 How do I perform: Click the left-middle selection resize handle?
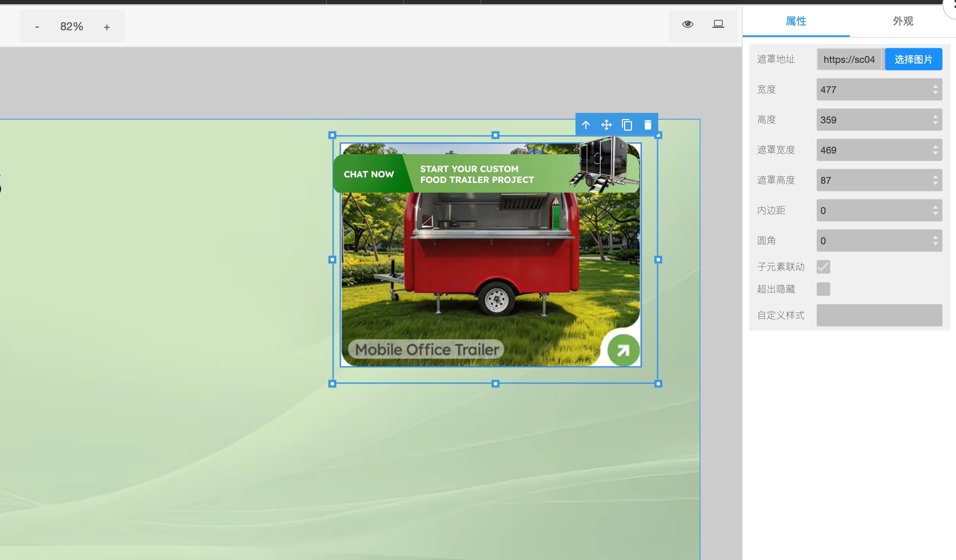(x=332, y=260)
